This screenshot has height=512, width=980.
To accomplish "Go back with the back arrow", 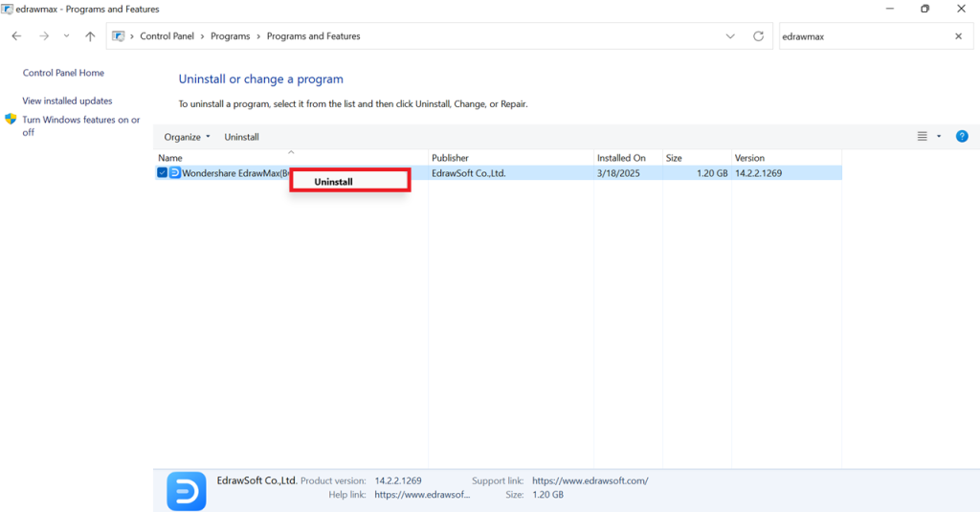I will (x=16, y=36).
